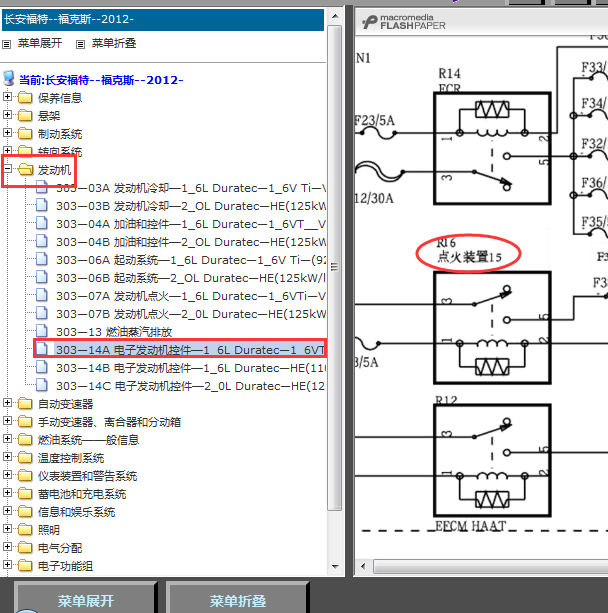Expand the 电气分配 folder
The width and height of the screenshot is (608, 613).
pos(7,546)
